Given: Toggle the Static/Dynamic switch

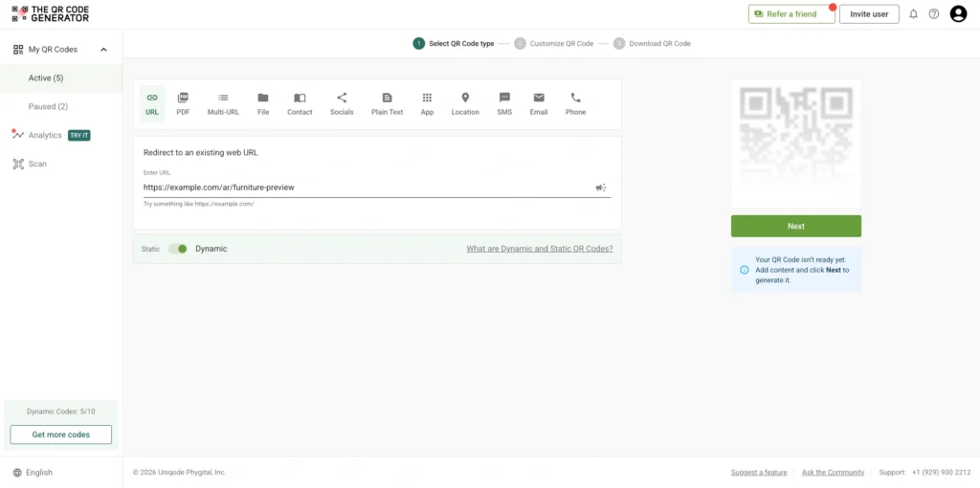Looking at the screenshot, I should pyautogui.click(x=178, y=249).
